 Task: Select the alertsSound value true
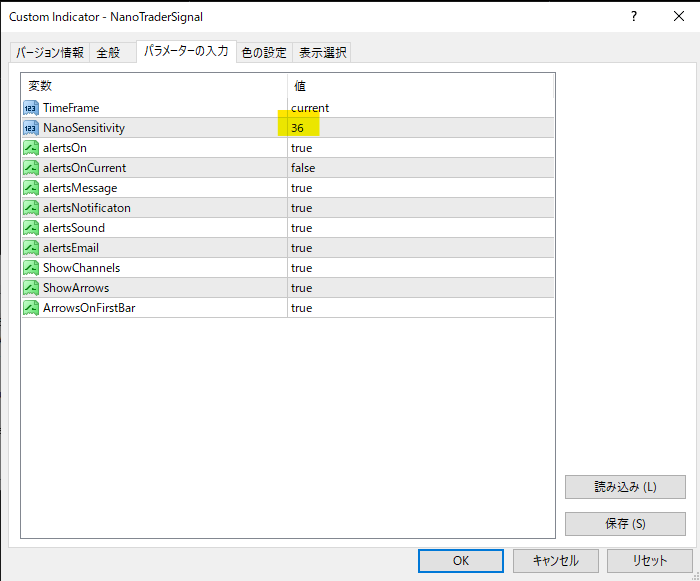[301, 228]
